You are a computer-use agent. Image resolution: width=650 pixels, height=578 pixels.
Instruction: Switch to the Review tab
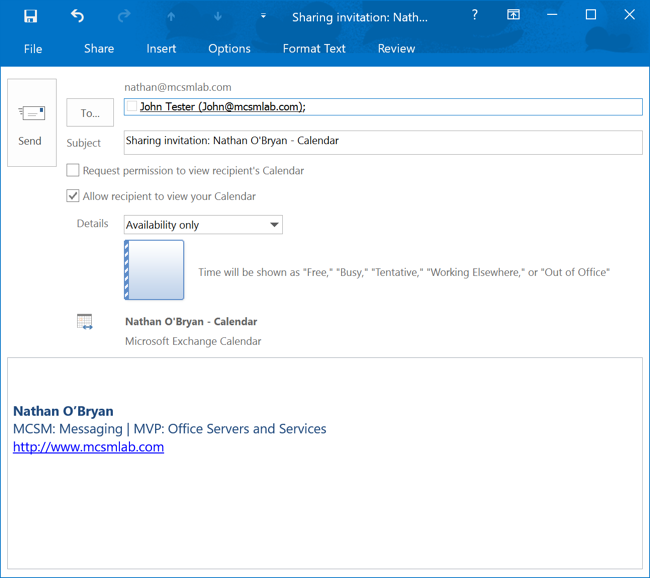(x=396, y=49)
